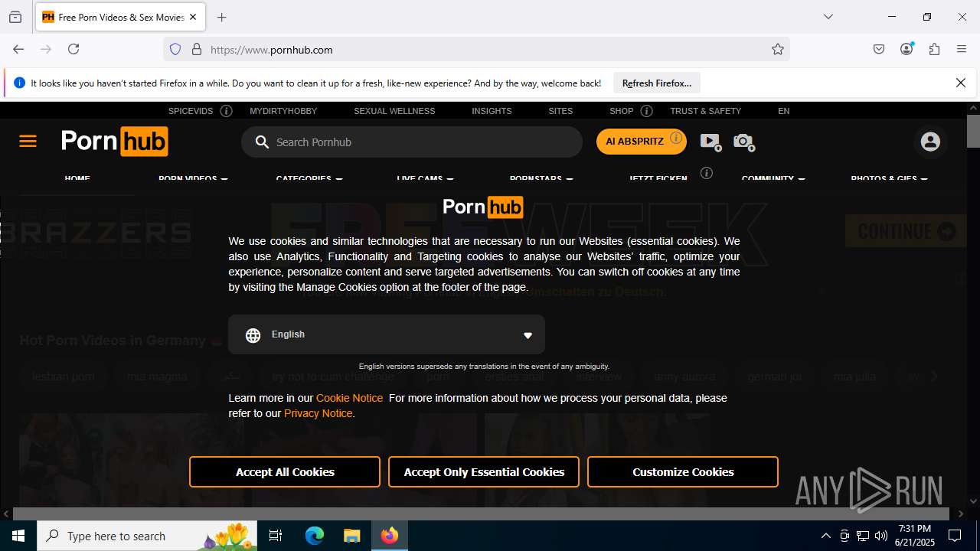Open the site's orange hamburger menu
This screenshot has width=980, height=551.
pos(28,142)
